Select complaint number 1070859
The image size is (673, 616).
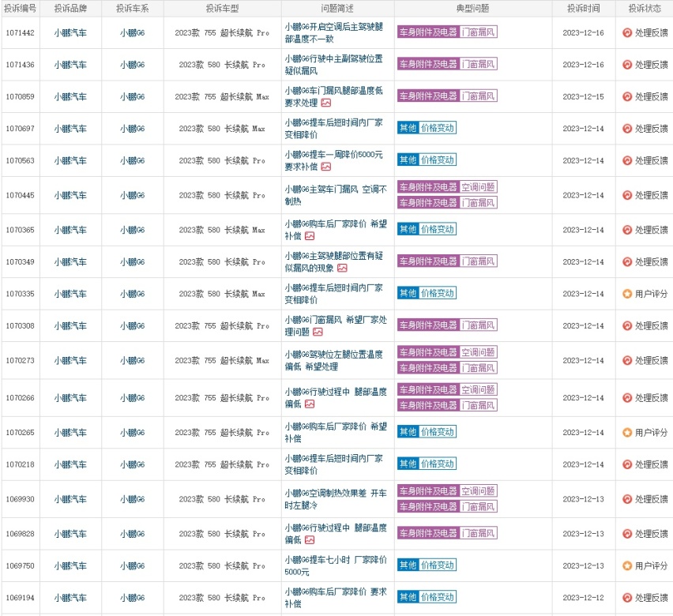click(x=21, y=96)
